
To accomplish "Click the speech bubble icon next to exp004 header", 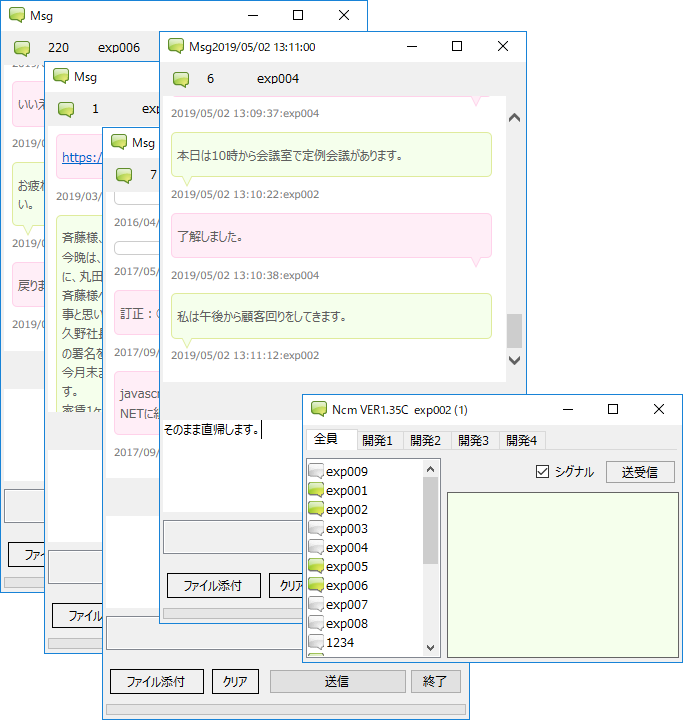I will point(181,79).
